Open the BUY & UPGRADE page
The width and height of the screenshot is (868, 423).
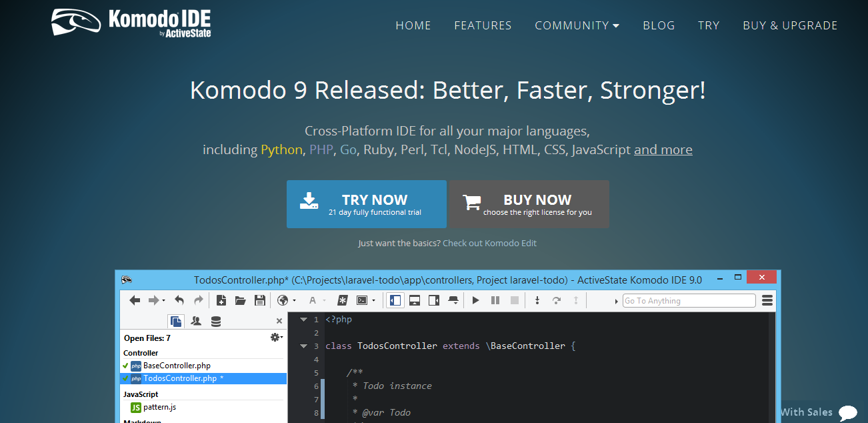pyautogui.click(x=790, y=25)
